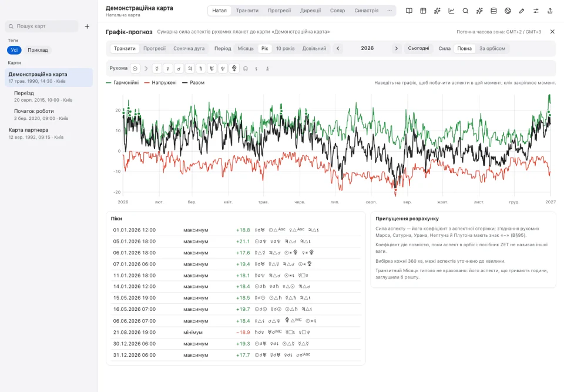Toggle the transiting Sun planet
Viewport: 564px width, 392px height.
coord(135,68)
